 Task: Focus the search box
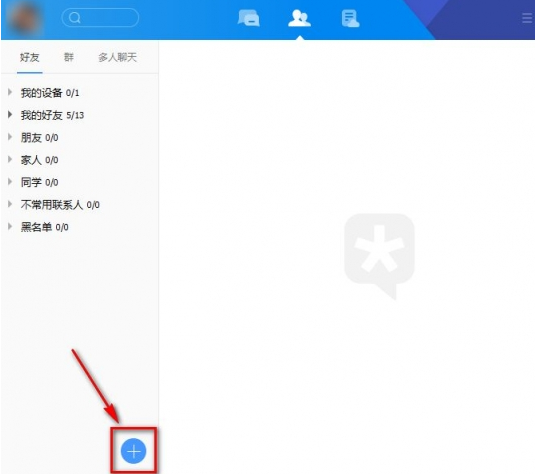point(100,17)
